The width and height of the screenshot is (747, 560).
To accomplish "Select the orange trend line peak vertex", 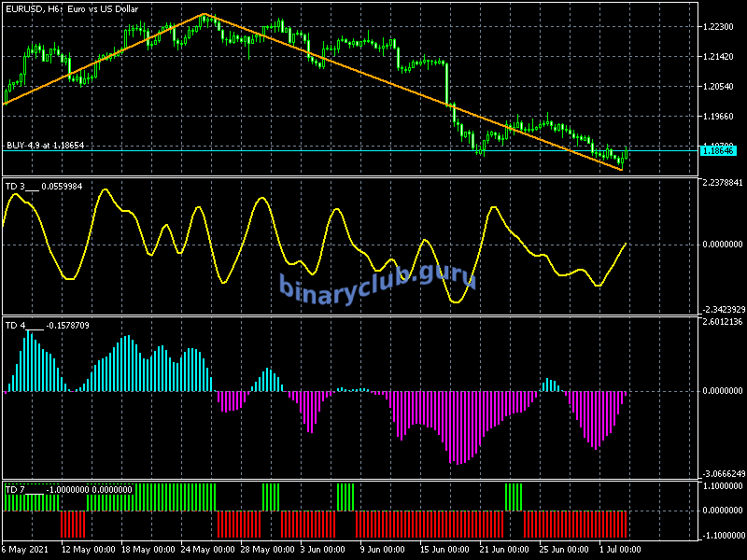I will coord(204,14).
